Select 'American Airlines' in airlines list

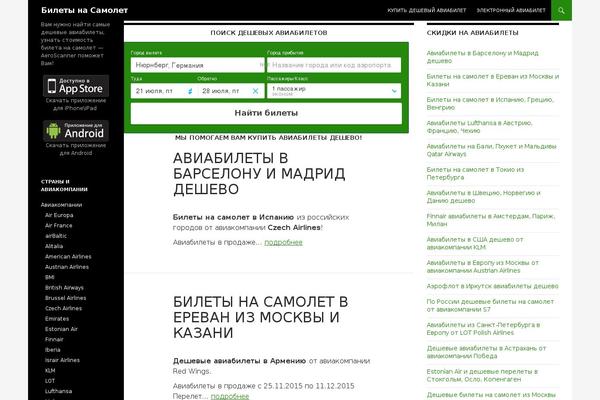point(68,256)
